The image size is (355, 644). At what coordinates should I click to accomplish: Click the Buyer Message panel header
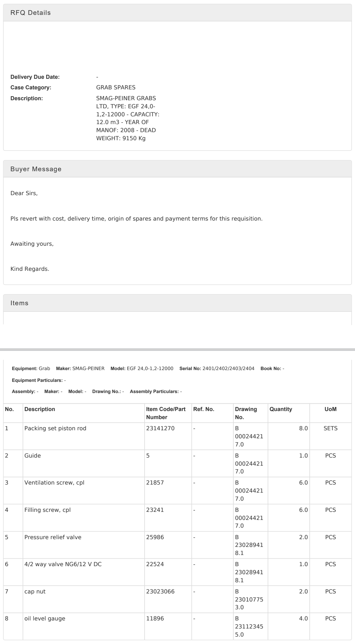[36, 169]
